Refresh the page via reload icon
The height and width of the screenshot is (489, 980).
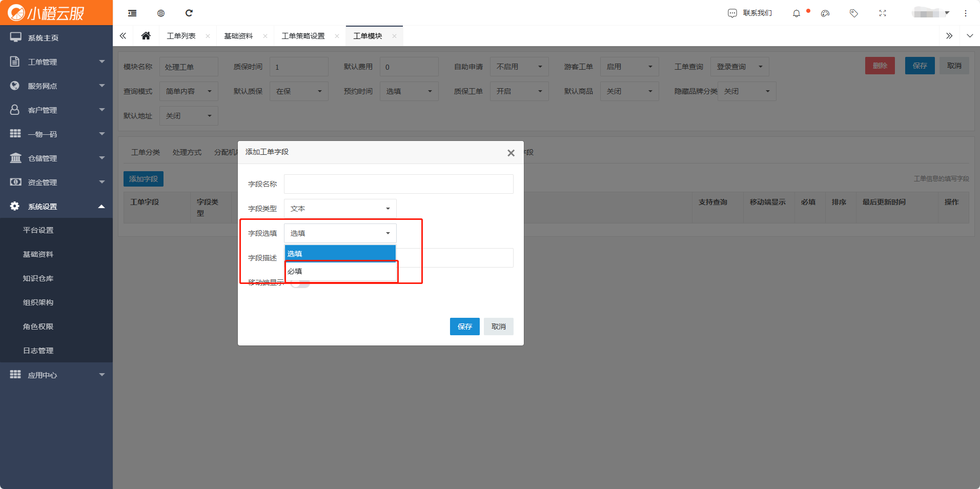189,13
